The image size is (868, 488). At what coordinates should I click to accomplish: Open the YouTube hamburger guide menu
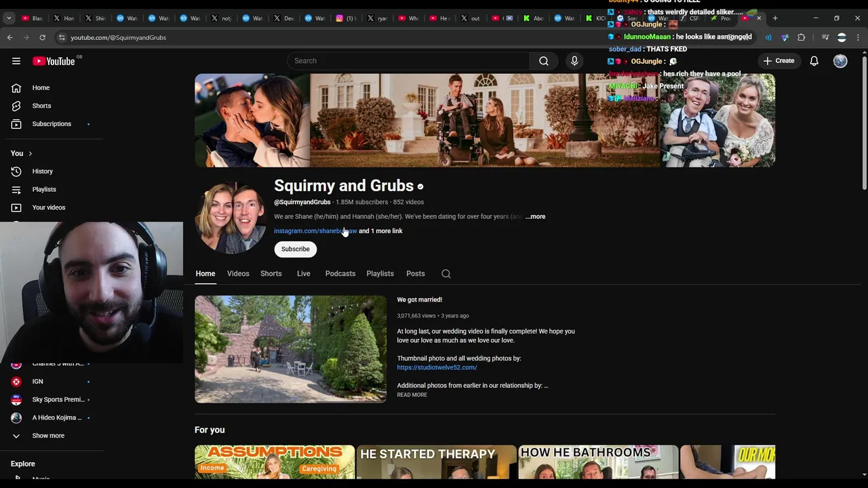coord(16,61)
